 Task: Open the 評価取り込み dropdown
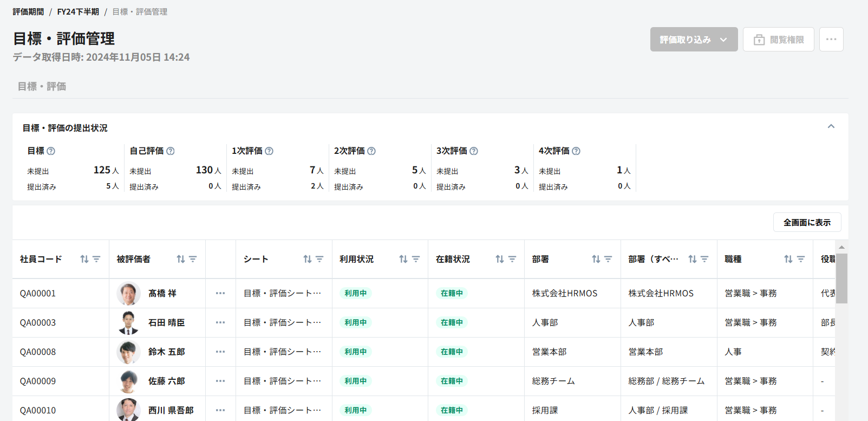pyautogui.click(x=694, y=40)
